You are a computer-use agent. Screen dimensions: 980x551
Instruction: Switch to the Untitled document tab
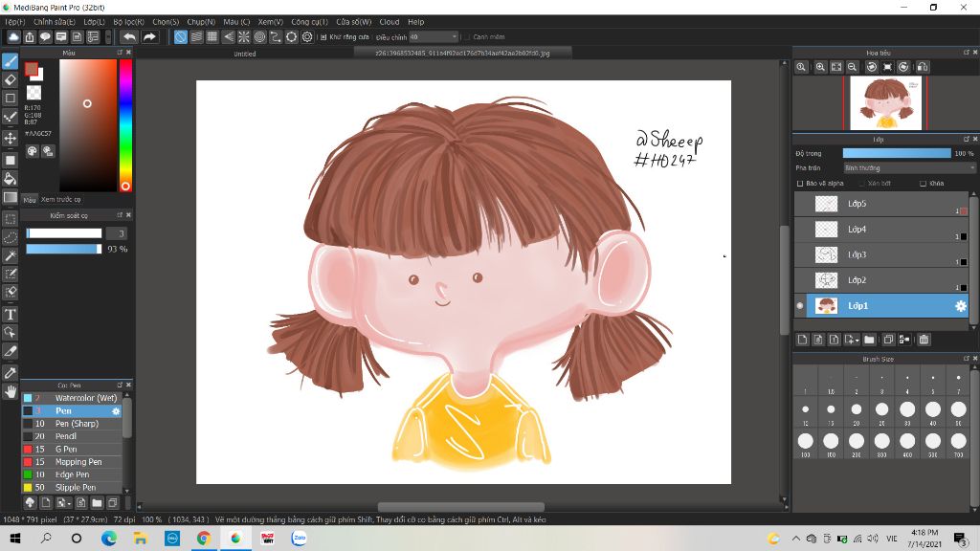coord(244,54)
